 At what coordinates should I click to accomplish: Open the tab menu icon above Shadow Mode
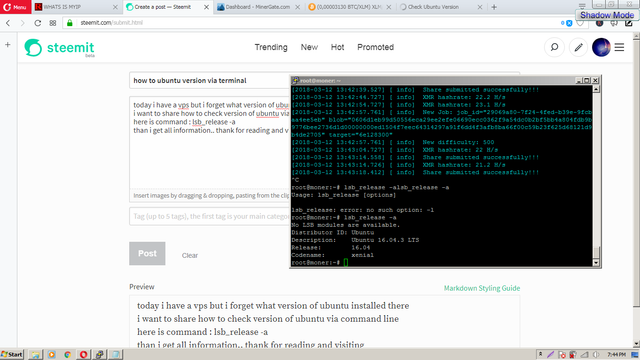pos(582,6)
